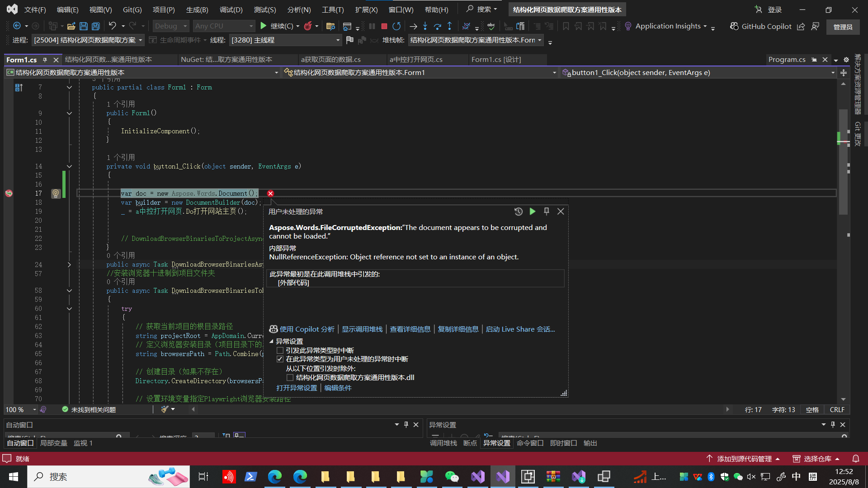This screenshot has width=868, height=488.
Task: Click the Save All toolbar icon
Action: 96,26
